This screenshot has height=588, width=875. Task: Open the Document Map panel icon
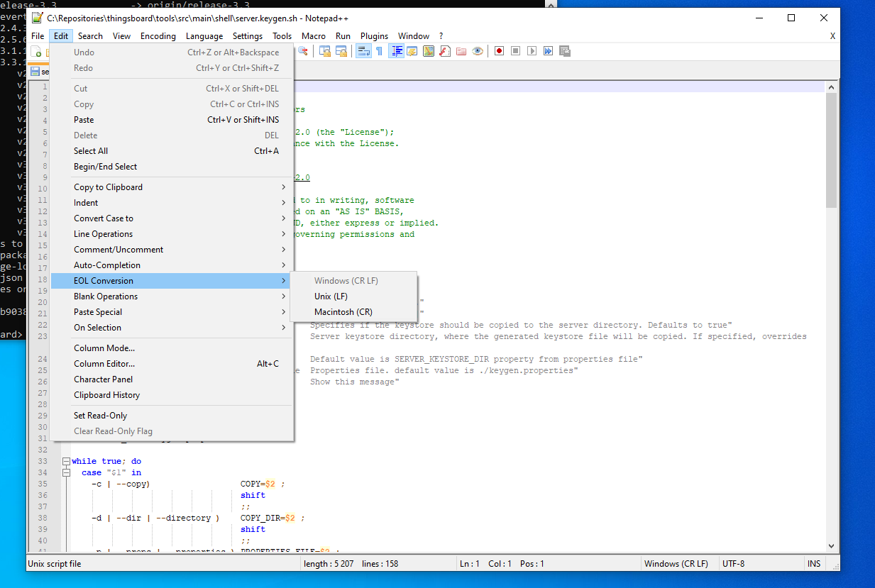pos(429,51)
